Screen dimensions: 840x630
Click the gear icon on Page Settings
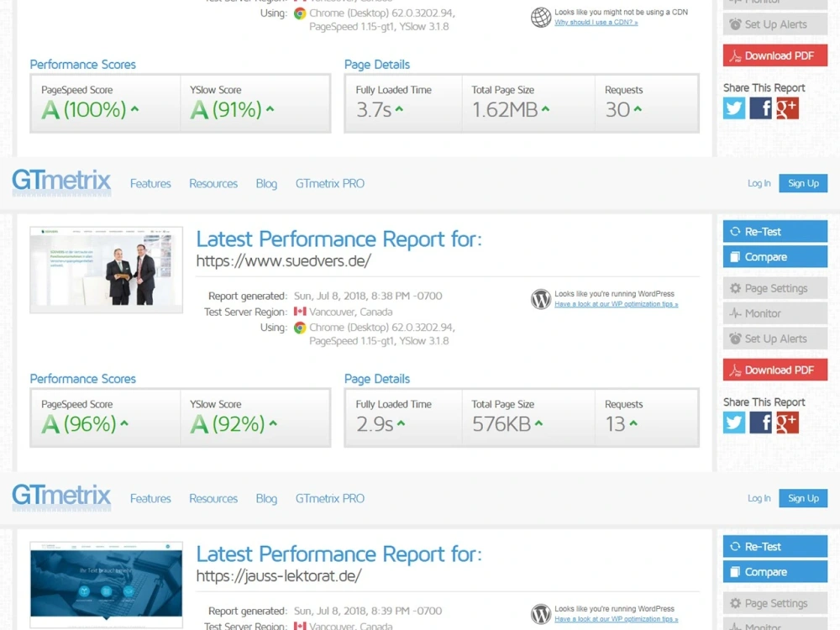738,288
